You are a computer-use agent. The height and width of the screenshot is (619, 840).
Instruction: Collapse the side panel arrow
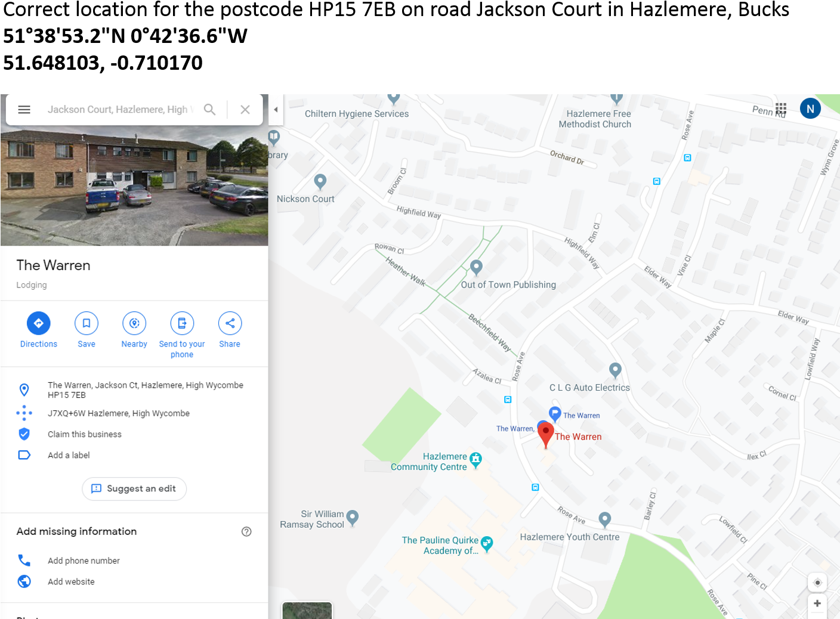276,110
